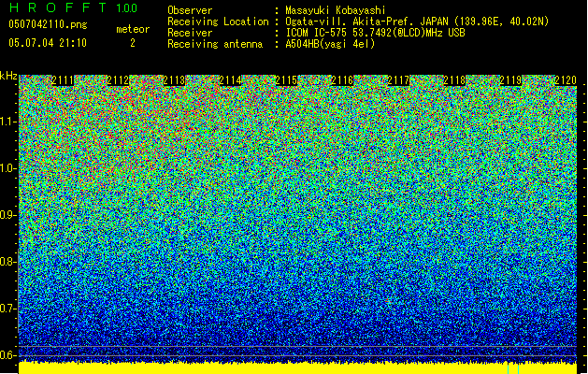
Task: Click the meteor label
Action: click(x=133, y=29)
